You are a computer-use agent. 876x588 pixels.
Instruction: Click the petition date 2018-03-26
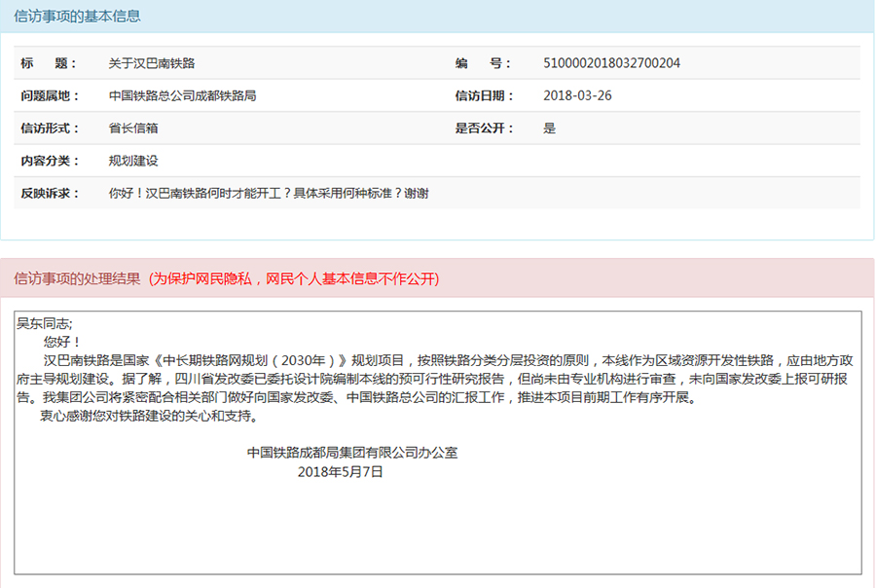pyautogui.click(x=577, y=95)
